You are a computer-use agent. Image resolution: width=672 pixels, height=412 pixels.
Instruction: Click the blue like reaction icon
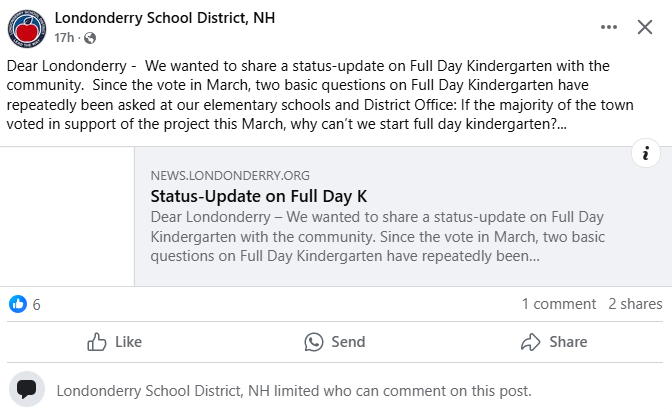coord(18,304)
